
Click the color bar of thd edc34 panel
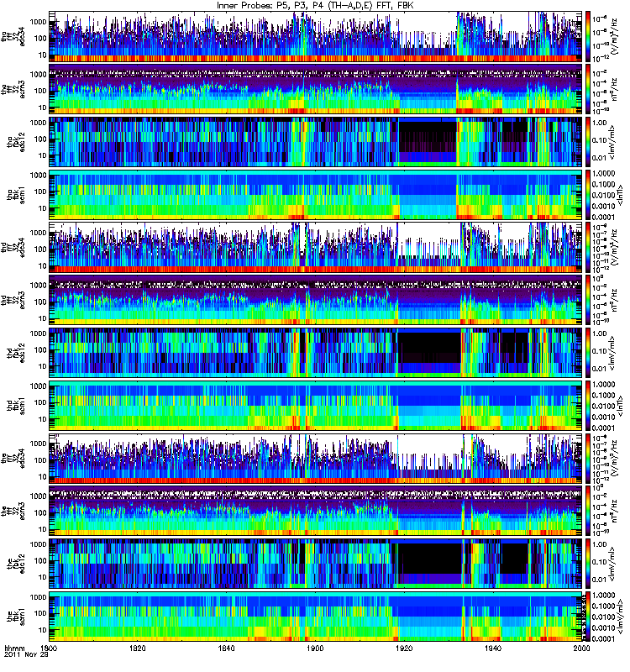click(588, 248)
